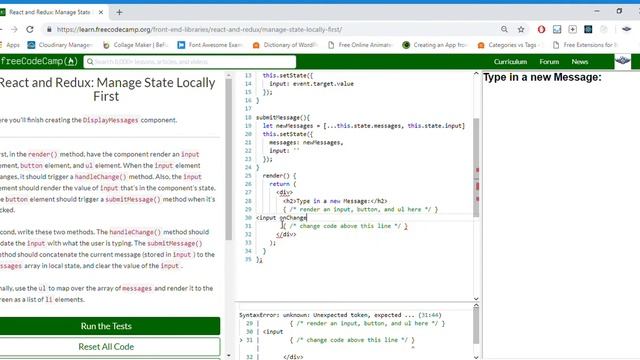The width and height of the screenshot is (640, 360).
Task: Open Creating an App bookmark
Action: pos(435,45)
